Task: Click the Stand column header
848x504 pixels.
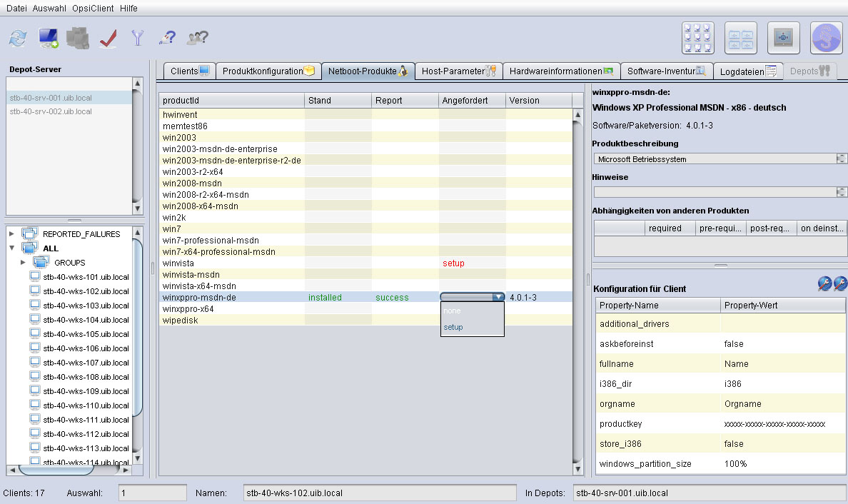Action: point(338,100)
